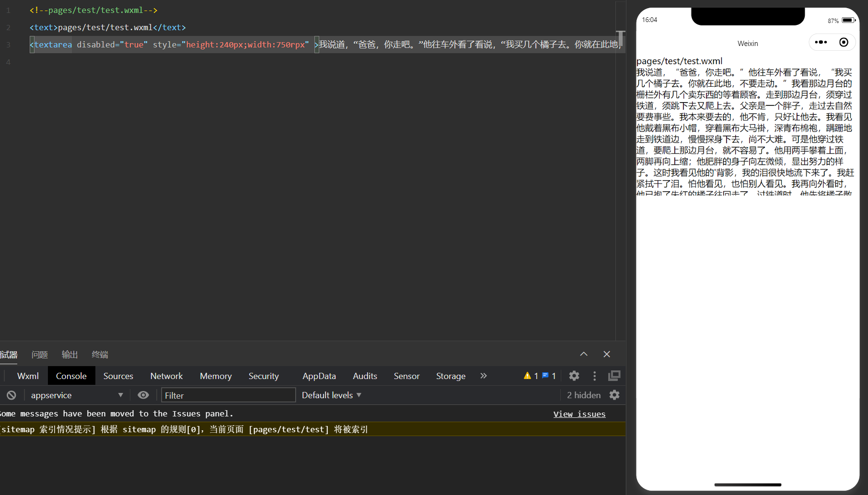
Task: Switch to the 输出 panel tab
Action: click(x=70, y=355)
